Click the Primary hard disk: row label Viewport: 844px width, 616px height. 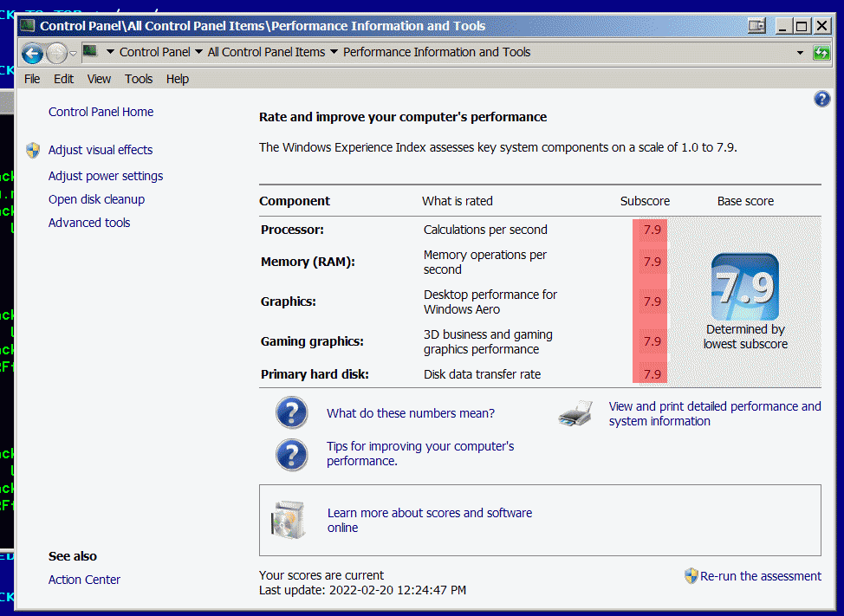(x=315, y=374)
